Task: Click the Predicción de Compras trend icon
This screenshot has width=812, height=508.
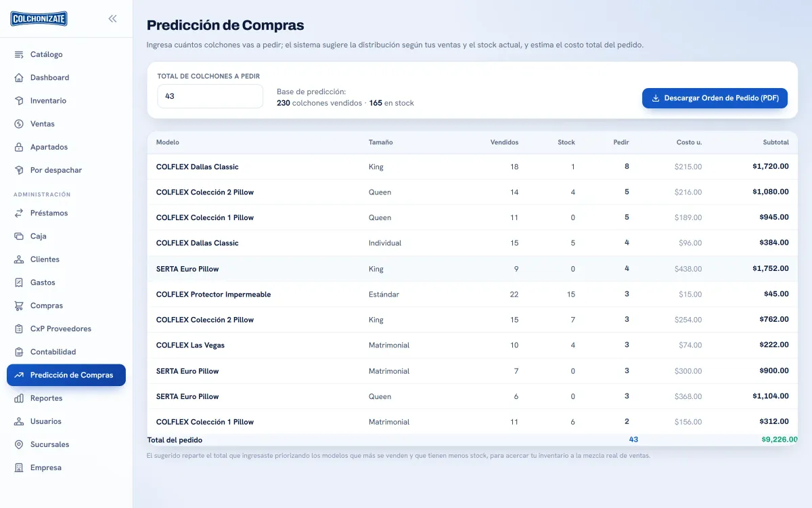Action: click(x=19, y=375)
